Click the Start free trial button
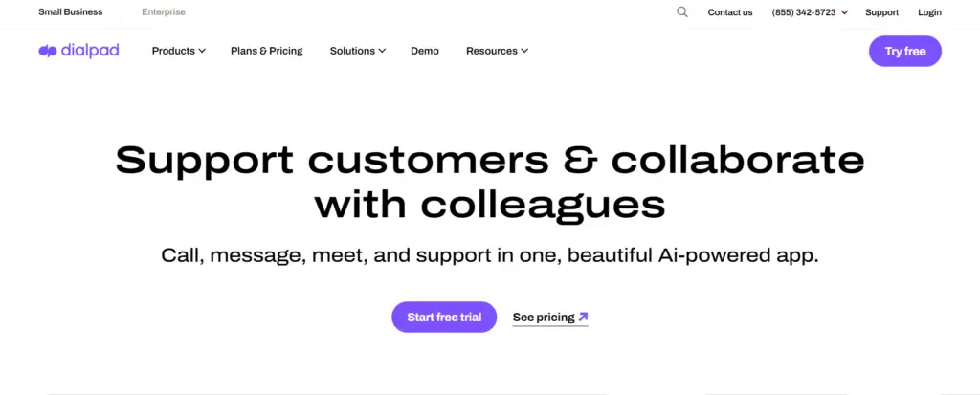This screenshot has width=980, height=395. point(444,317)
